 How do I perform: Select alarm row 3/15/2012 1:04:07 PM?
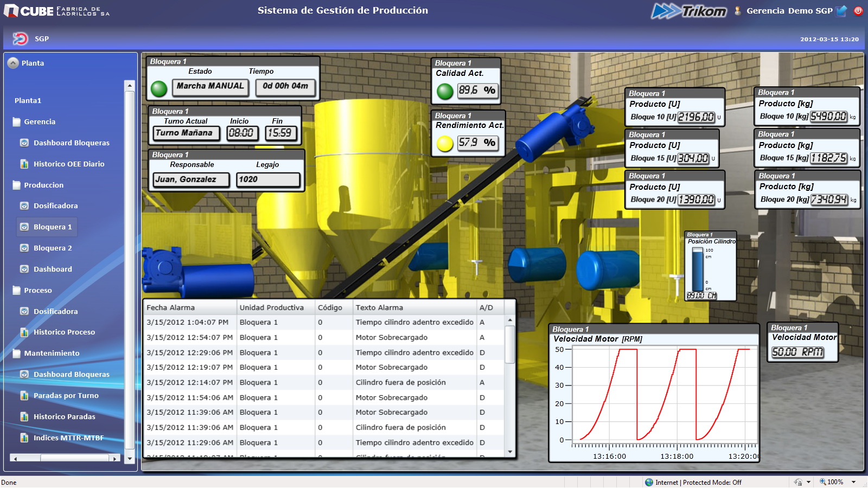(x=324, y=322)
